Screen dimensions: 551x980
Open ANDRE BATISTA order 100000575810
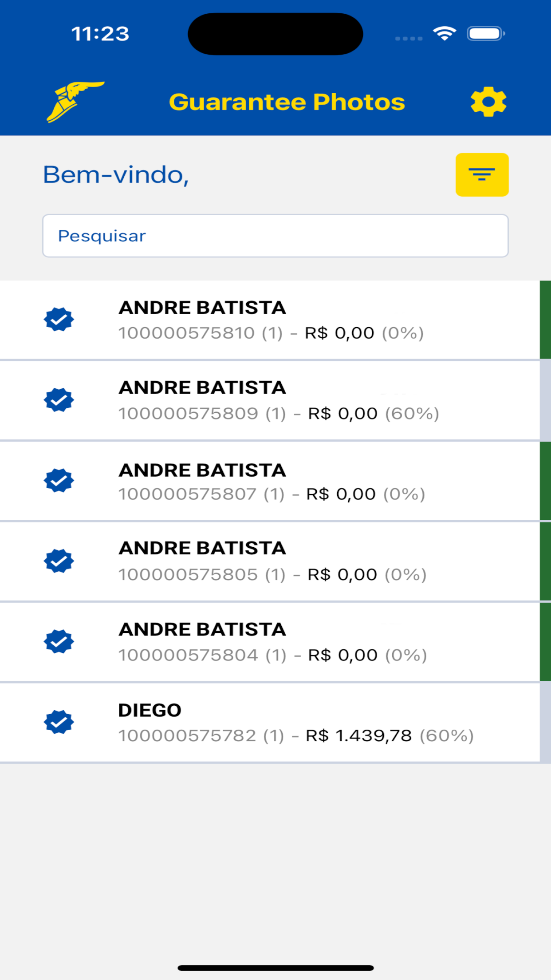pyautogui.click(x=270, y=320)
